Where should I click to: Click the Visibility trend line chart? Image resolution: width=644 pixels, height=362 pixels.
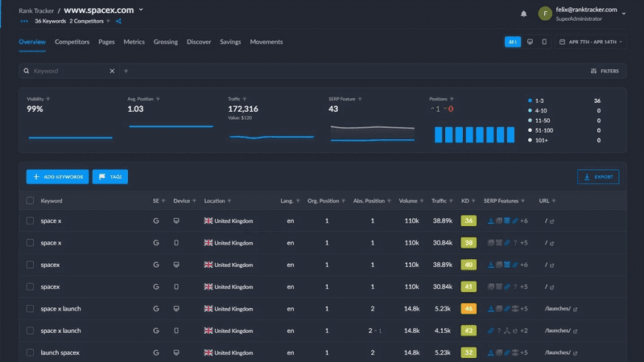coord(70,138)
